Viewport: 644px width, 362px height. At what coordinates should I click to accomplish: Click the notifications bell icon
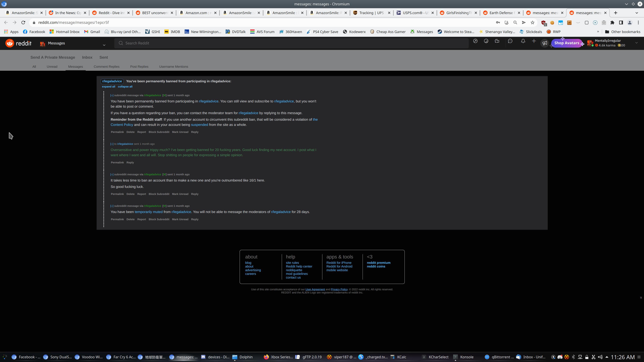point(523,41)
